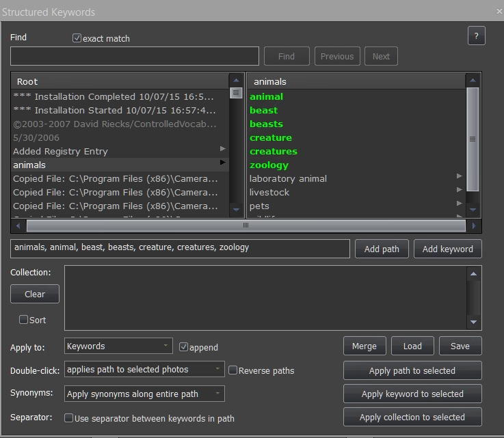Select the Installation Completed row
The height and width of the screenshot is (438, 504).
coord(120,96)
